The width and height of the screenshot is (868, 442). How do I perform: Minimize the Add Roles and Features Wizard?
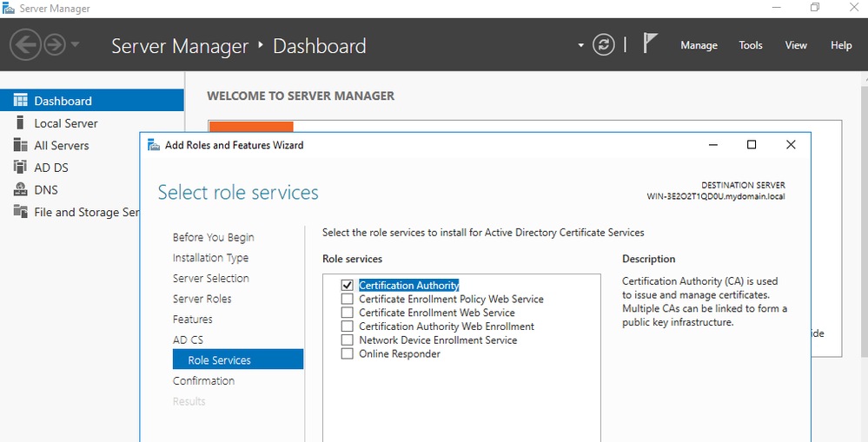point(713,145)
